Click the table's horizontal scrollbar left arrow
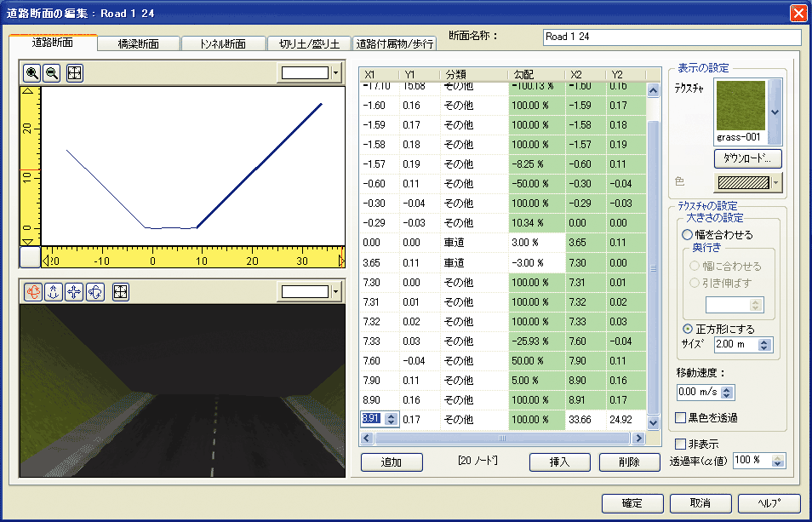Screen dimensions: 812x522 point(367,438)
